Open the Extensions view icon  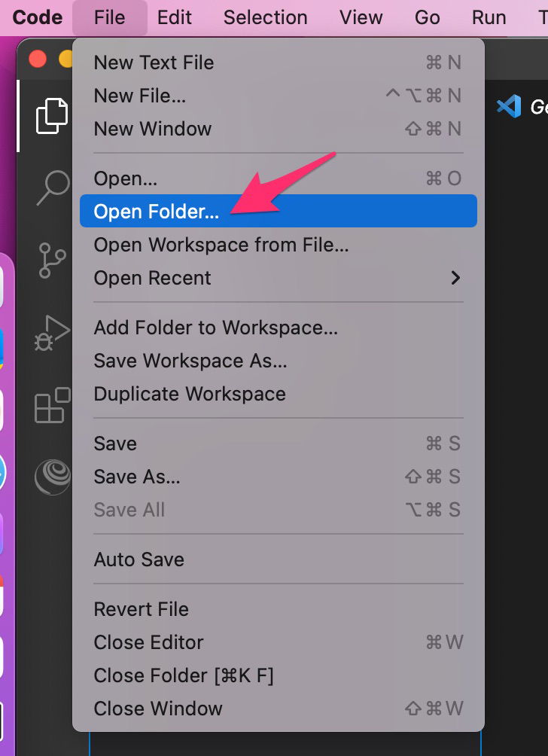52,405
